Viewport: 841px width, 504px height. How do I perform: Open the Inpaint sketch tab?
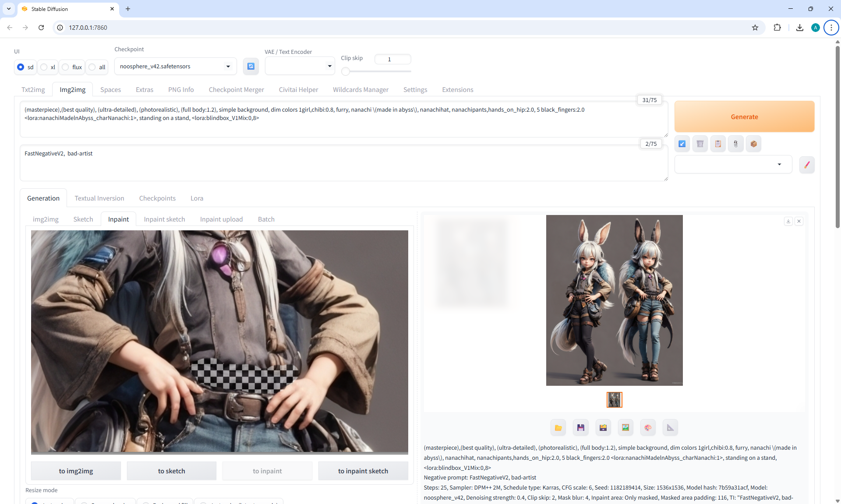(x=164, y=219)
